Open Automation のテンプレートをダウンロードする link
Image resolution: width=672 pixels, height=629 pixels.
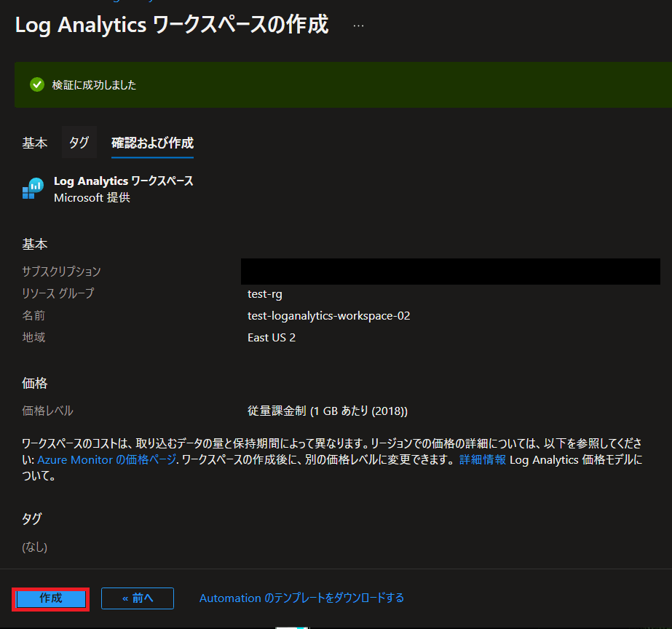click(x=301, y=598)
